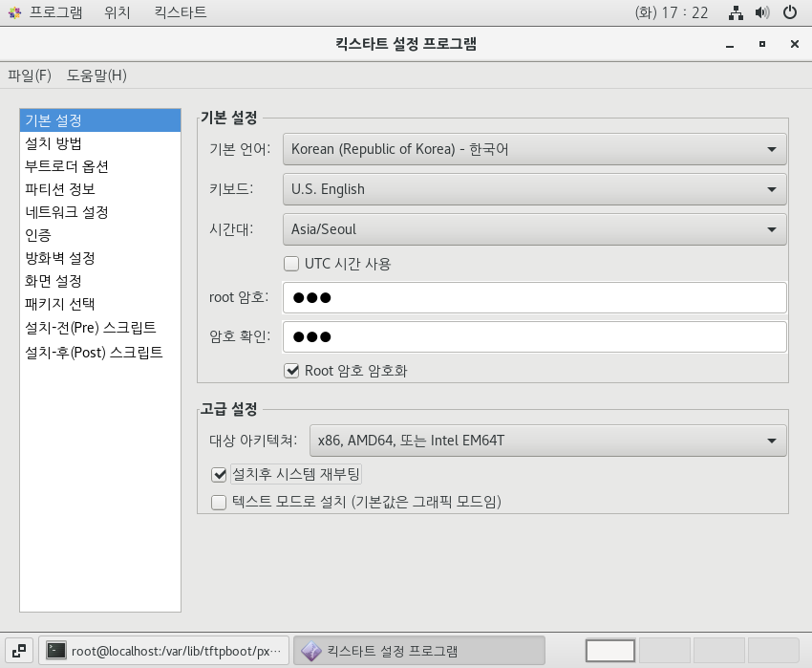The height and width of the screenshot is (668, 812).
Task: Close the kickstart configuration window
Action: [795, 44]
